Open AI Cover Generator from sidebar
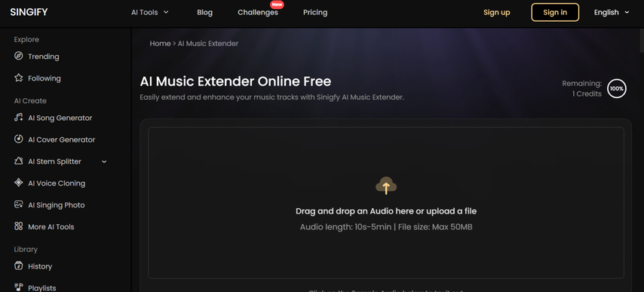 (62, 140)
